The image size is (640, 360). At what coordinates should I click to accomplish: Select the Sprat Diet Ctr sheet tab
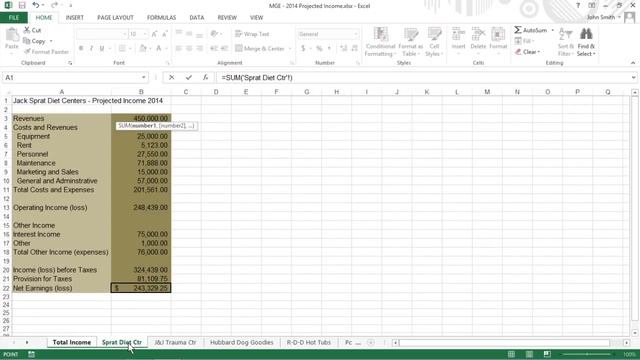tap(122, 342)
